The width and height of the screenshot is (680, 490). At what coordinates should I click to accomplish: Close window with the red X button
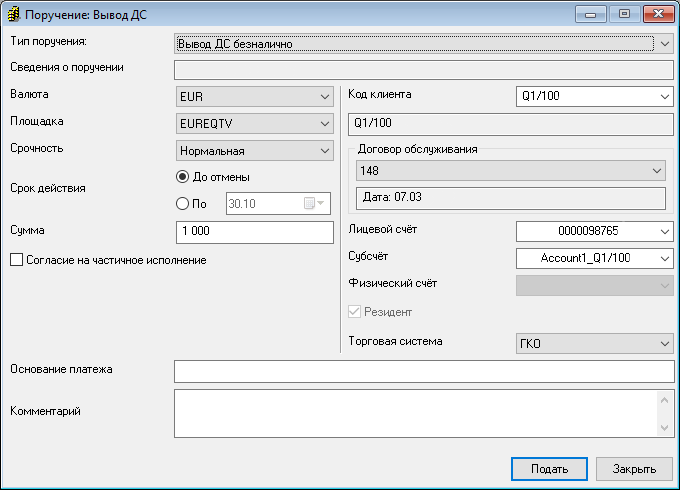click(658, 14)
